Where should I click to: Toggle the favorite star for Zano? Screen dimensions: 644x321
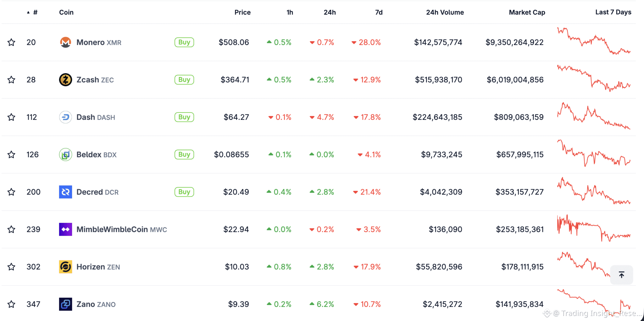point(11,304)
